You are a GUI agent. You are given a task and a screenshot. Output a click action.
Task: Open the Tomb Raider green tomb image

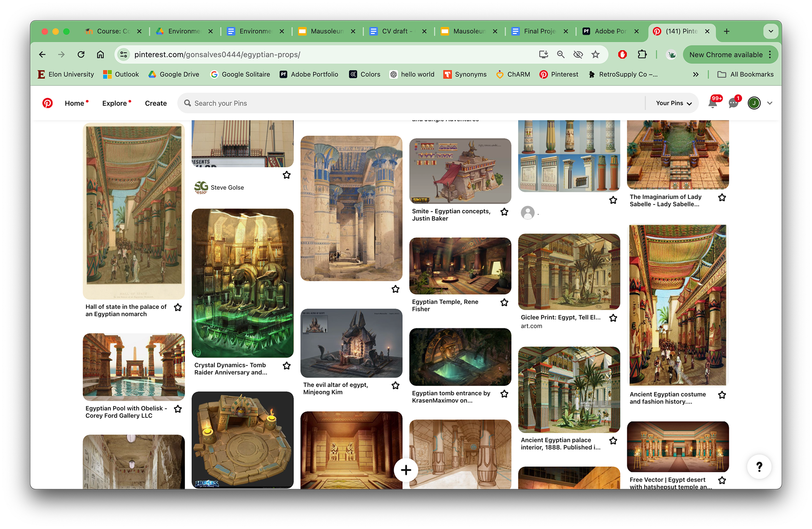242,283
